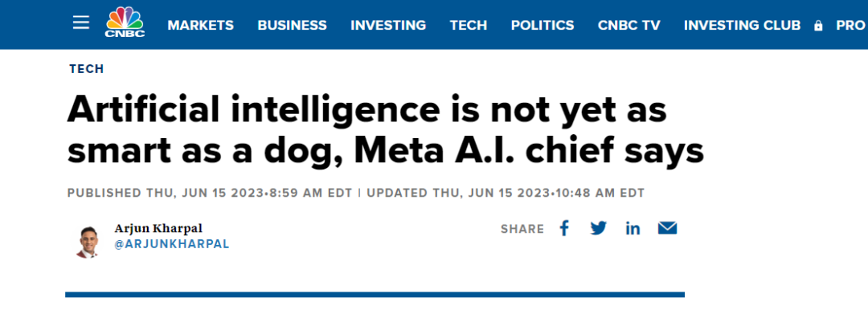
Task: Open the hamburger navigation menu
Action: (81, 22)
